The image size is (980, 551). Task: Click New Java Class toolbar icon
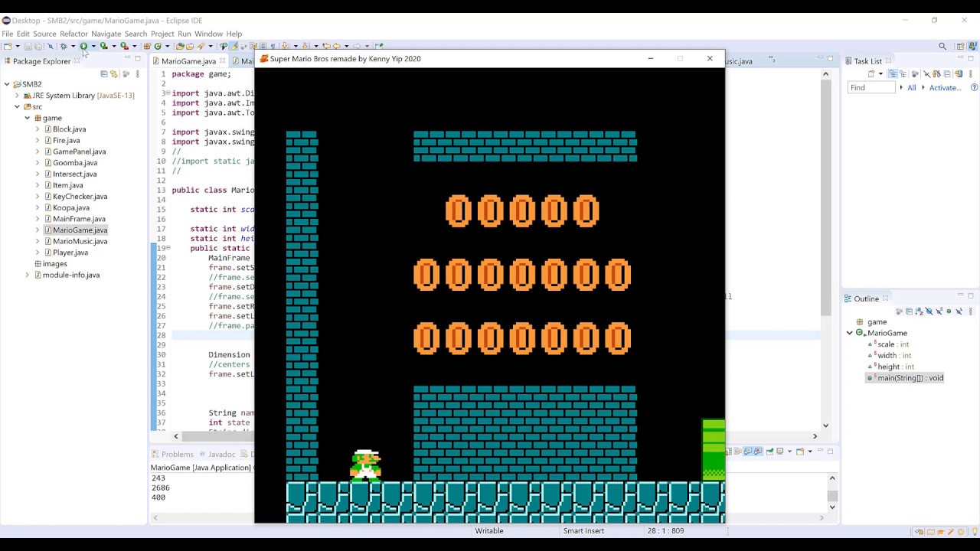158,46
